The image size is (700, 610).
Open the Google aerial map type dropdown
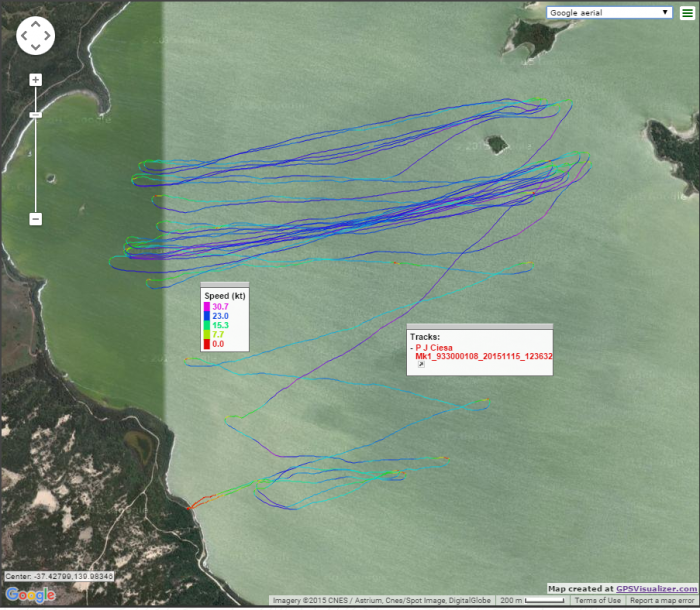608,13
